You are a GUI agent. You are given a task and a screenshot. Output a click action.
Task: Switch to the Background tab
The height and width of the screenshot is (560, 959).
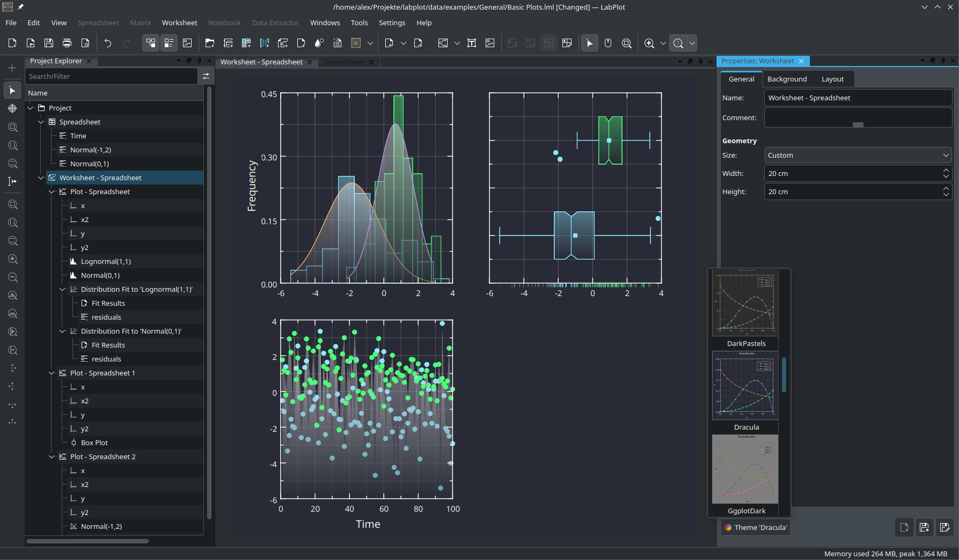787,79
